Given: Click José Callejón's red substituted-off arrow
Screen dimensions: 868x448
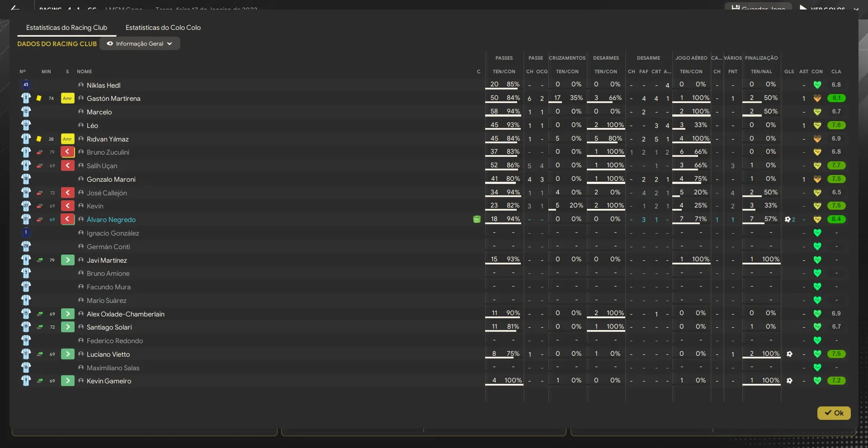Looking at the screenshot, I should coord(67,193).
